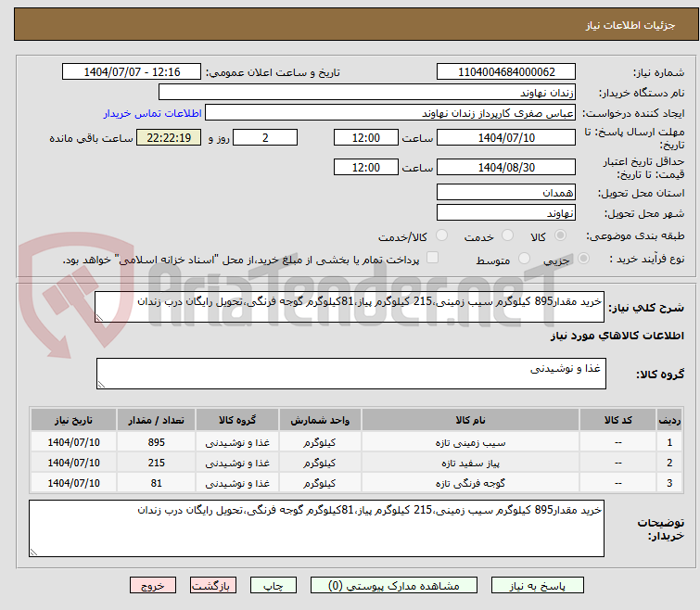Click the استان محل تحویل field همدان

click(505, 193)
